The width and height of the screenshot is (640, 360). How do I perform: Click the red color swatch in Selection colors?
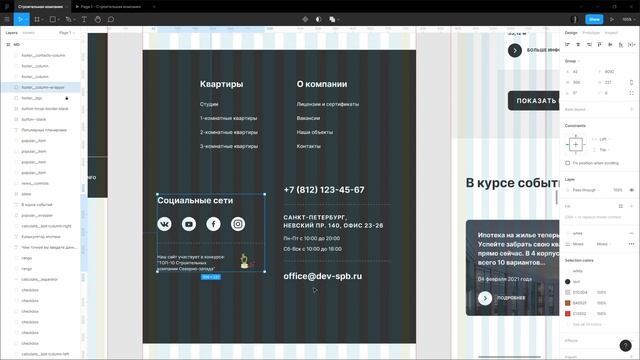pos(567,313)
